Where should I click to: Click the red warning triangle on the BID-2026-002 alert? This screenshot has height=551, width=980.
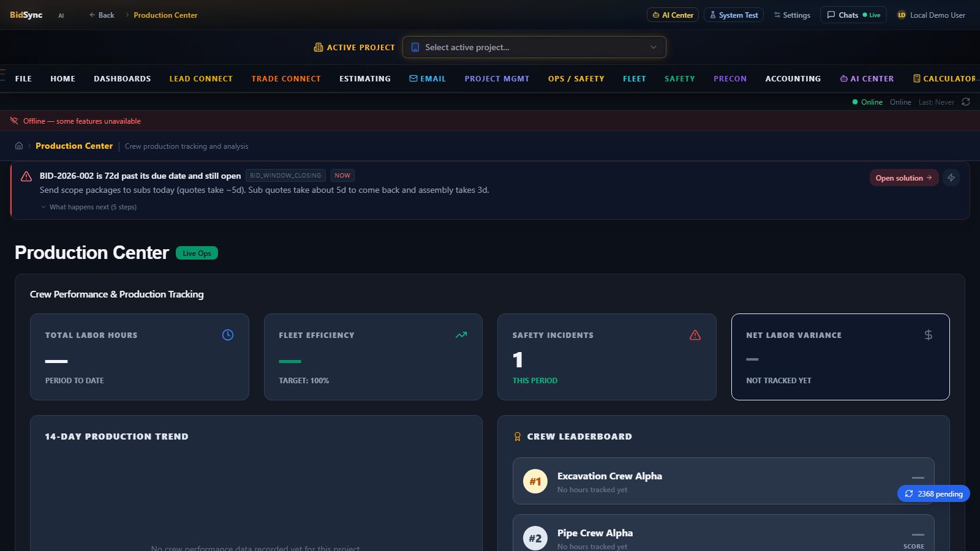coord(26,176)
